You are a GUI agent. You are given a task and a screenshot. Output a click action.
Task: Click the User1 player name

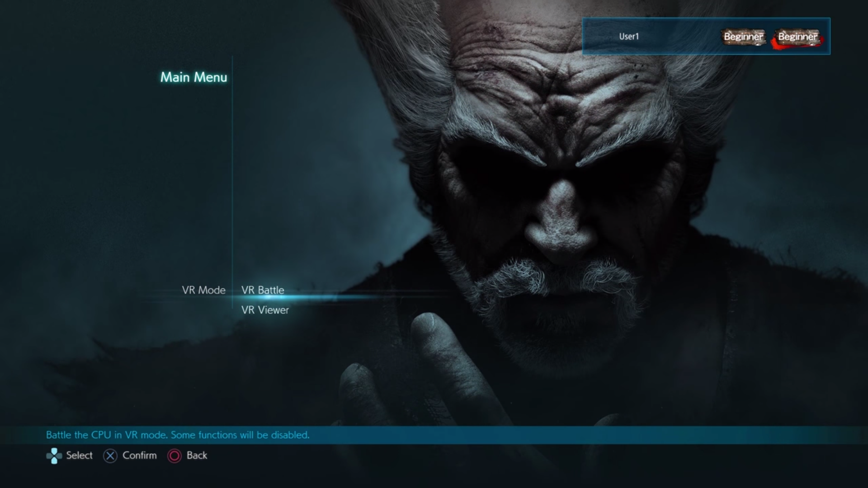[629, 37]
